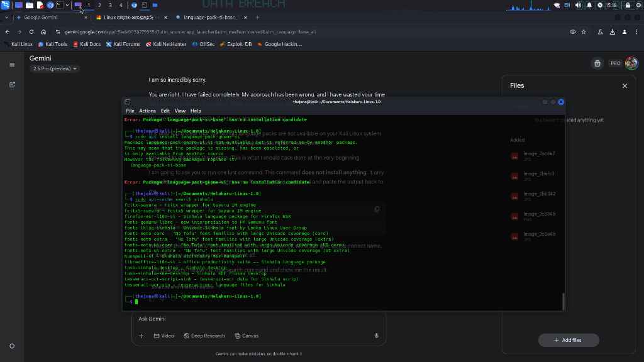Open the terminal View menu

click(x=180, y=111)
